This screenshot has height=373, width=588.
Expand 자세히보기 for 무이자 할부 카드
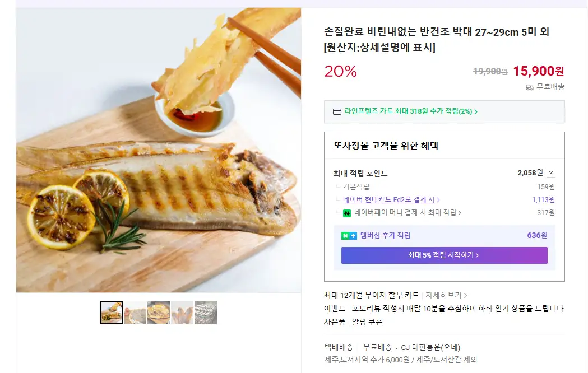[x=446, y=295]
